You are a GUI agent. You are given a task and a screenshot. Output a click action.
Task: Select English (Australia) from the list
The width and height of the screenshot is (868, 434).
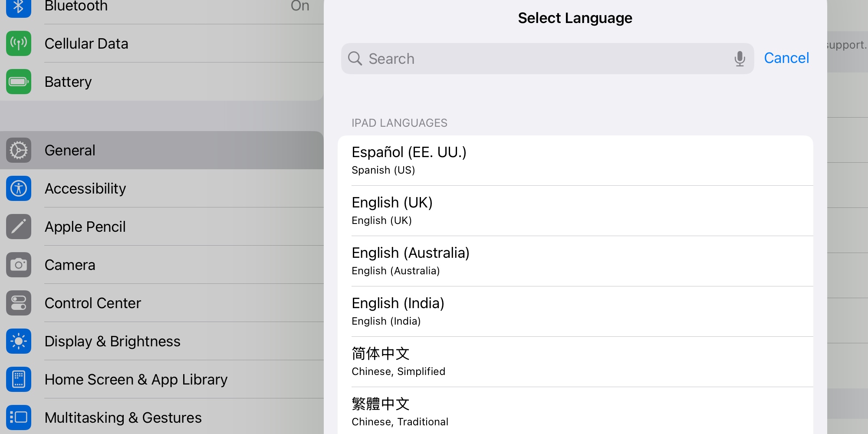(582, 261)
